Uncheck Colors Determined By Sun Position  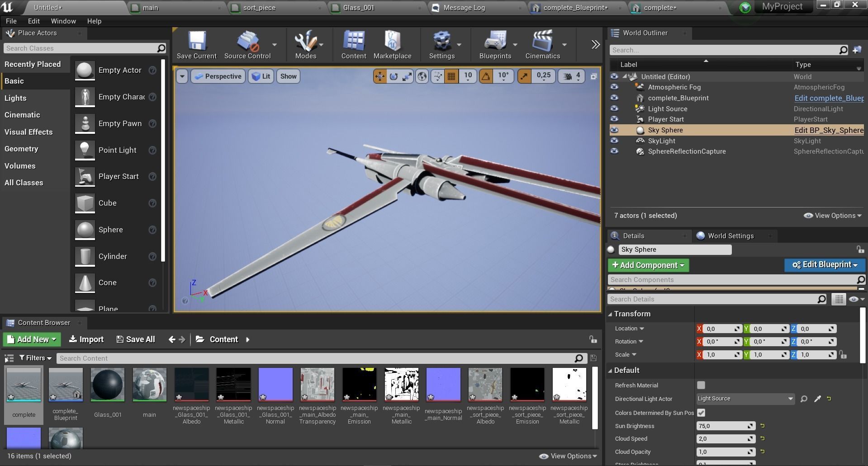(x=701, y=413)
